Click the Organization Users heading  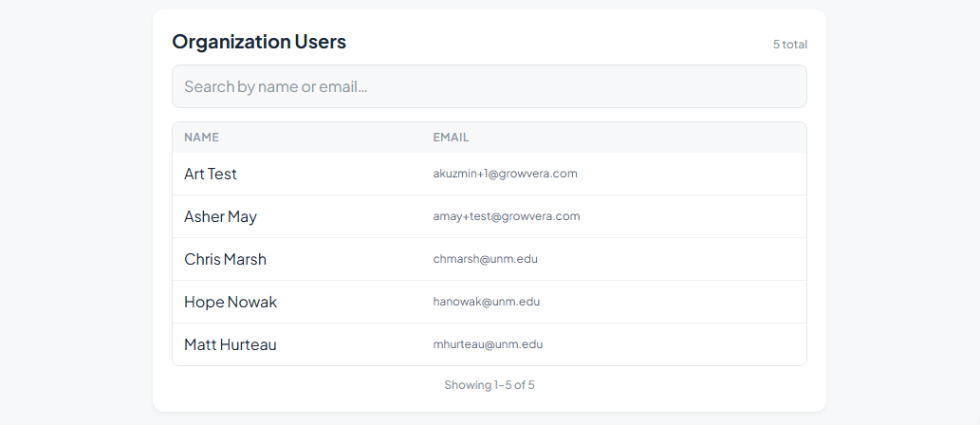click(259, 41)
